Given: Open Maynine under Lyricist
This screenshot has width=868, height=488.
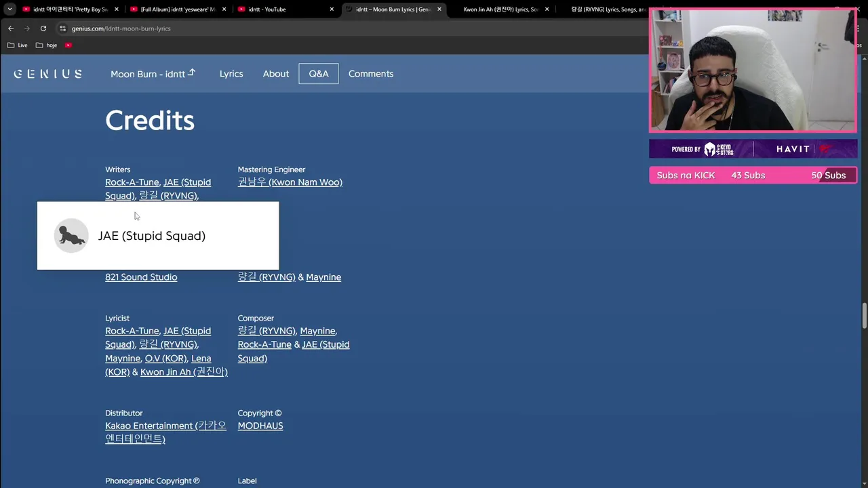Looking at the screenshot, I should tap(123, 359).
